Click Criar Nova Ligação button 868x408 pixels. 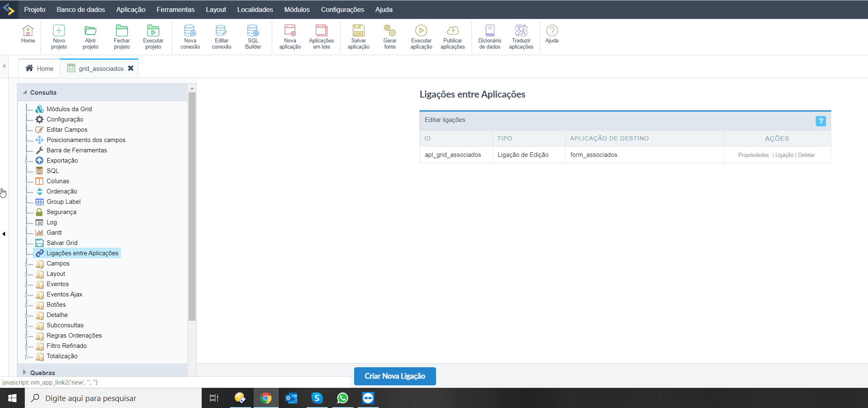point(395,376)
